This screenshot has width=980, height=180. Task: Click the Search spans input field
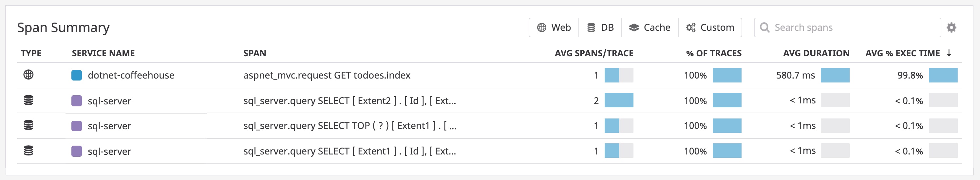point(852,27)
